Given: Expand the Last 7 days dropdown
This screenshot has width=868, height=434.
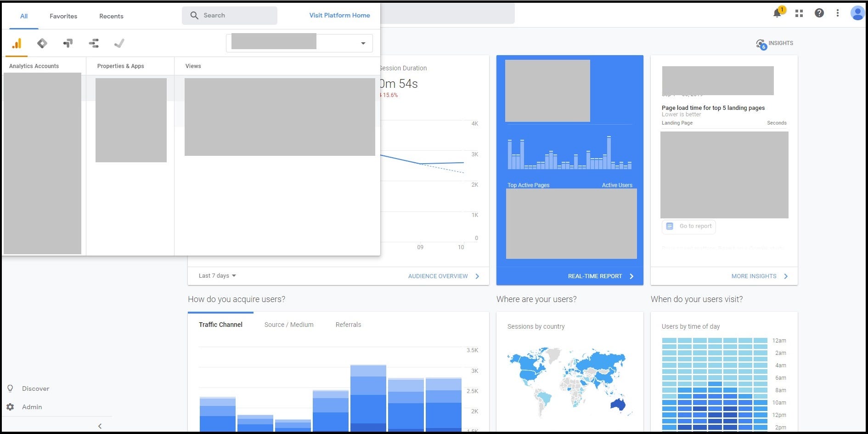Looking at the screenshot, I should coord(217,276).
